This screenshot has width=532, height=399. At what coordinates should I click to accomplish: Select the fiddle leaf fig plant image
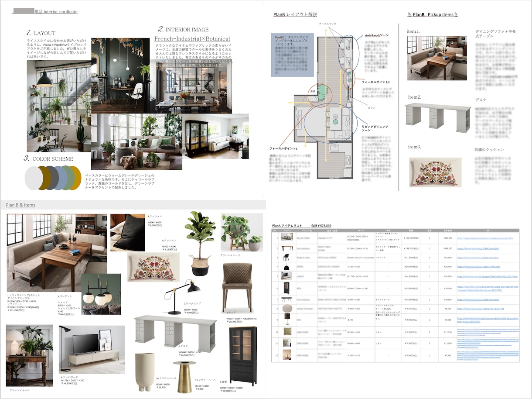200,244
